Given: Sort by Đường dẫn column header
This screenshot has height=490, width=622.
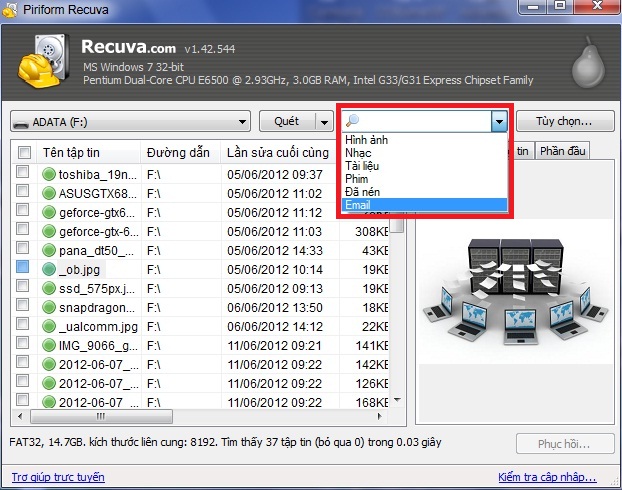Looking at the screenshot, I should pyautogui.click(x=181, y=152).
